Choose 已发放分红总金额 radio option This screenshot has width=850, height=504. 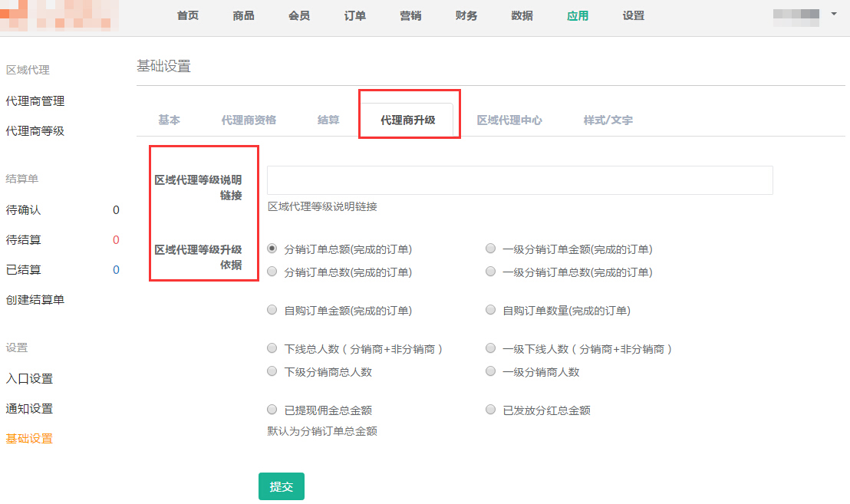point(491,410)
